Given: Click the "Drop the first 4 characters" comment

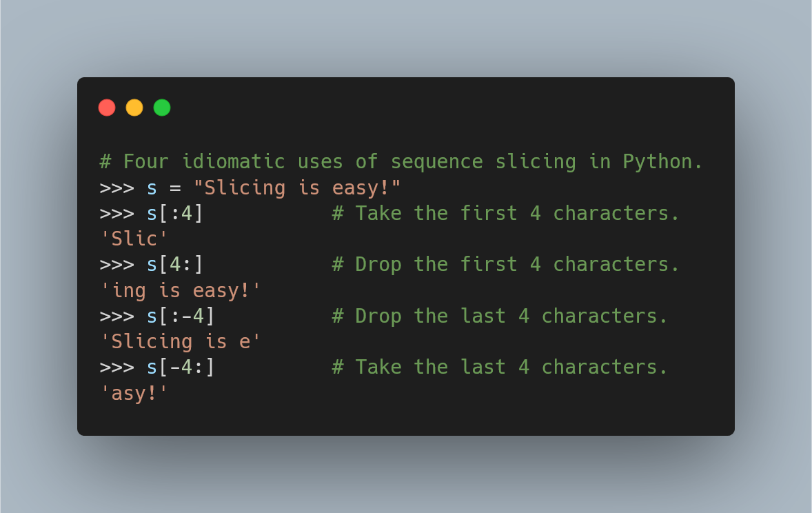Looking at the screenshot, I should click(506, 265).
